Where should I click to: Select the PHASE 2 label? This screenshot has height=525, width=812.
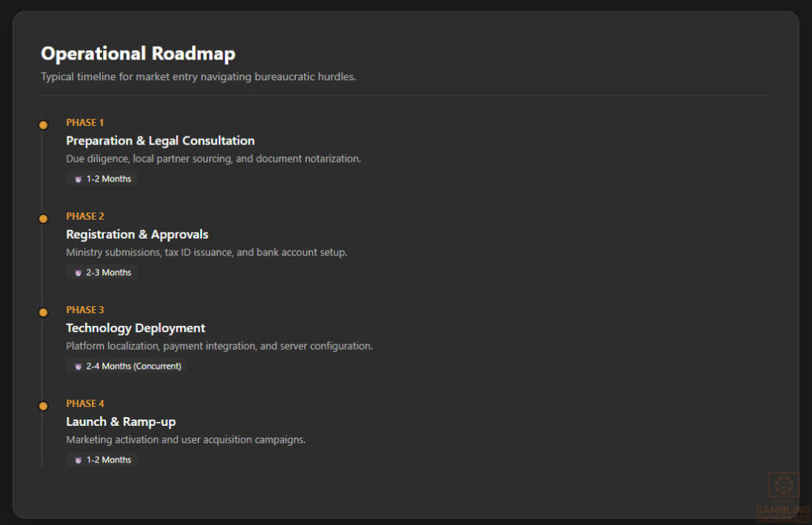coord(85,216)
